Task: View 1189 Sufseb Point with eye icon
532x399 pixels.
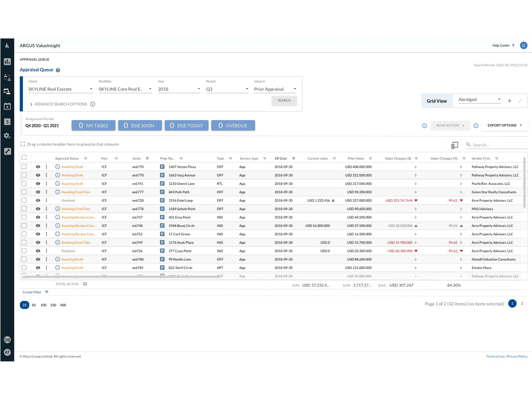Action: (x=38, y=209)
